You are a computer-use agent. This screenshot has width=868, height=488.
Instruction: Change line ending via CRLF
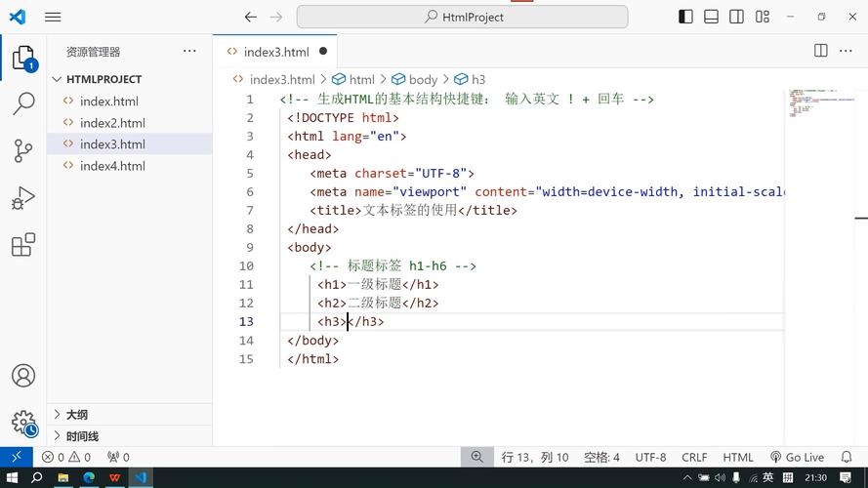pyautogui.click(x=694, y=457)
